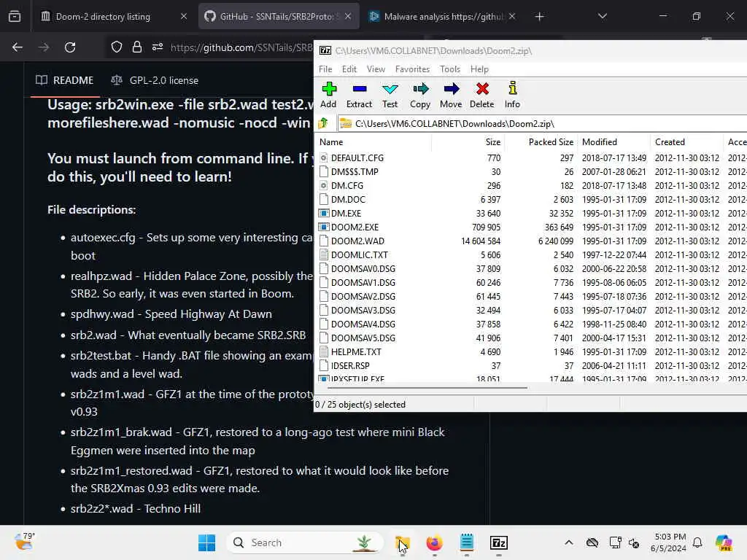
Task: Click the Add button in 7-Zip toolbar
Action: click(x=328, y=96)
